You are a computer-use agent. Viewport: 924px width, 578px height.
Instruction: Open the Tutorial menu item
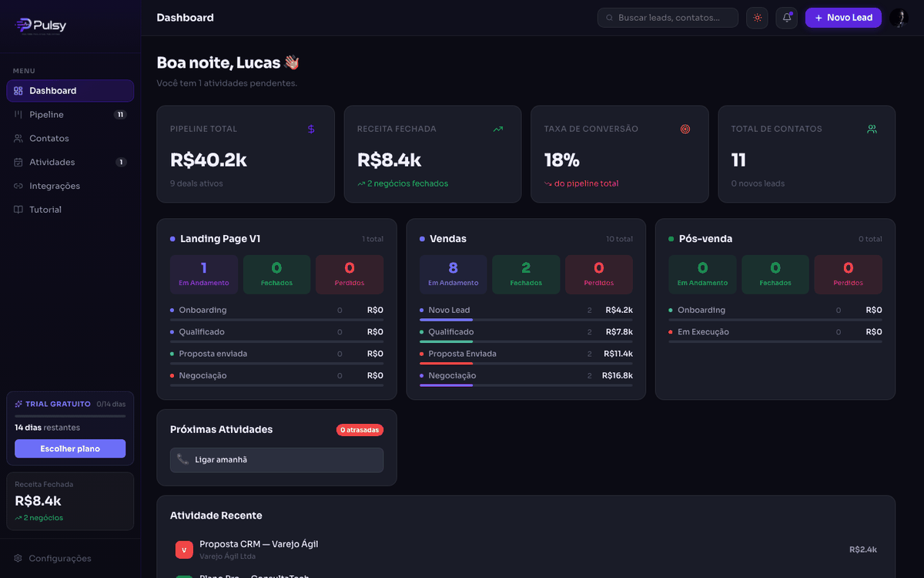(x=70, y=210)
